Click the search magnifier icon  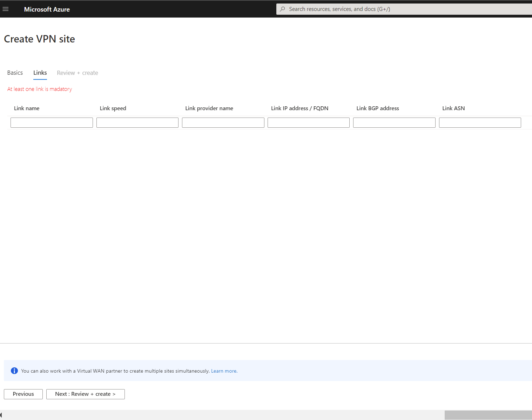coord(283,9)
